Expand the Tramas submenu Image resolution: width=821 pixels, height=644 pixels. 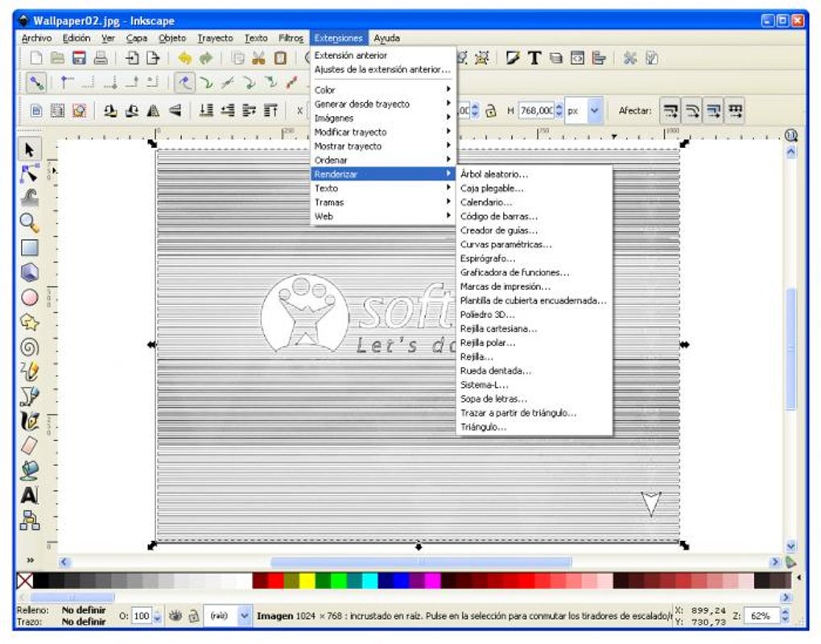pos(383,203)
